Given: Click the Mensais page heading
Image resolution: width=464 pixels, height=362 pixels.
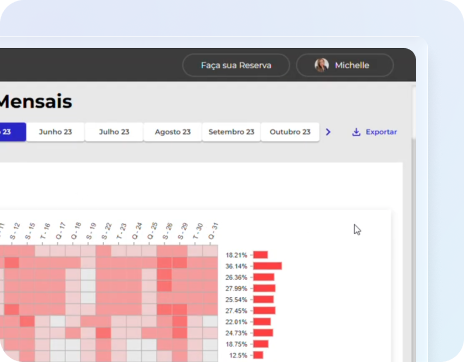Looking at the screenshot, I should [36, 102].
